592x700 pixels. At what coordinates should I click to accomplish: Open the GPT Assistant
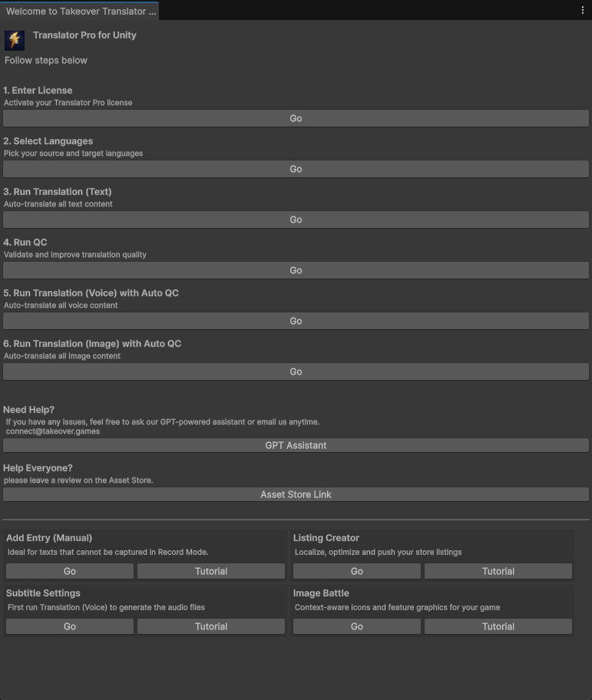(x=296, y=444)
